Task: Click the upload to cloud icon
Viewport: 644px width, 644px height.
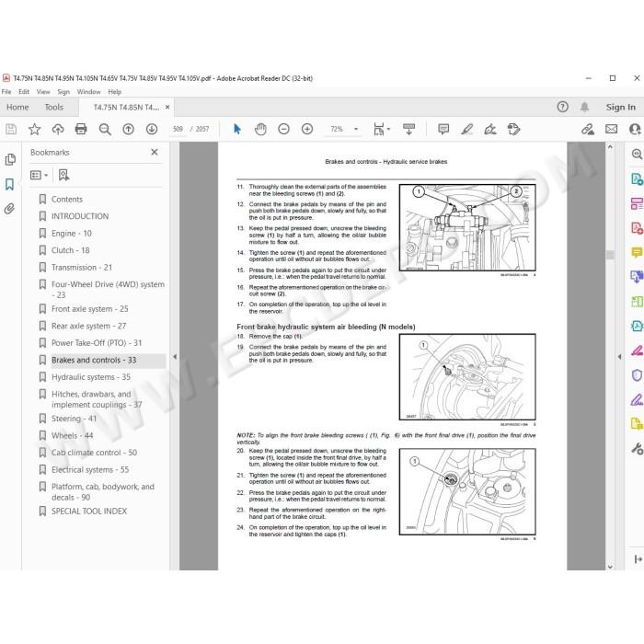Action: (58, 130)
